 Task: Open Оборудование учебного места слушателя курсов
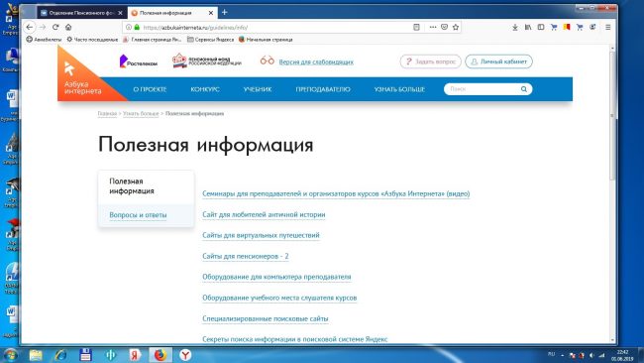coord(279,298)
